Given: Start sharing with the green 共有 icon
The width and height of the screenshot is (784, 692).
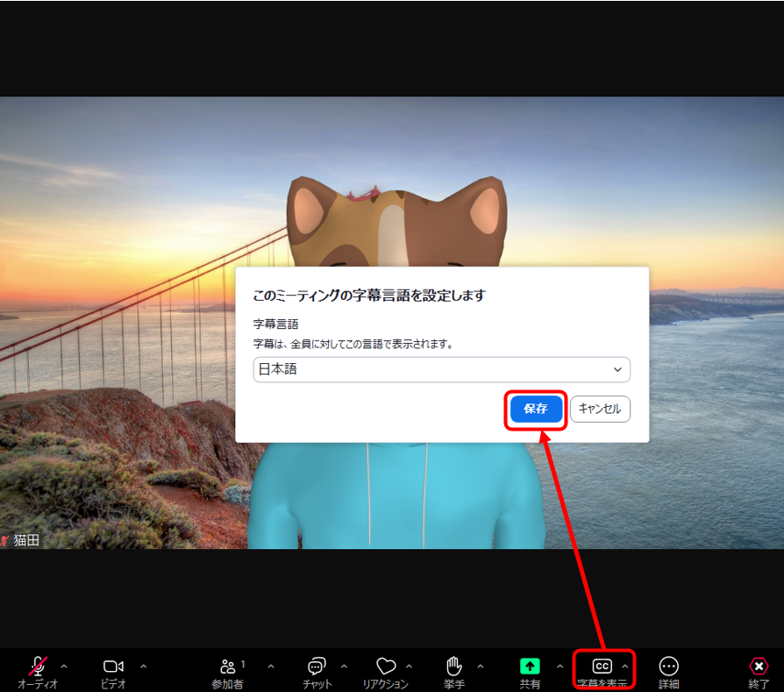Looking at the screenshot, I should pos(530,666).
